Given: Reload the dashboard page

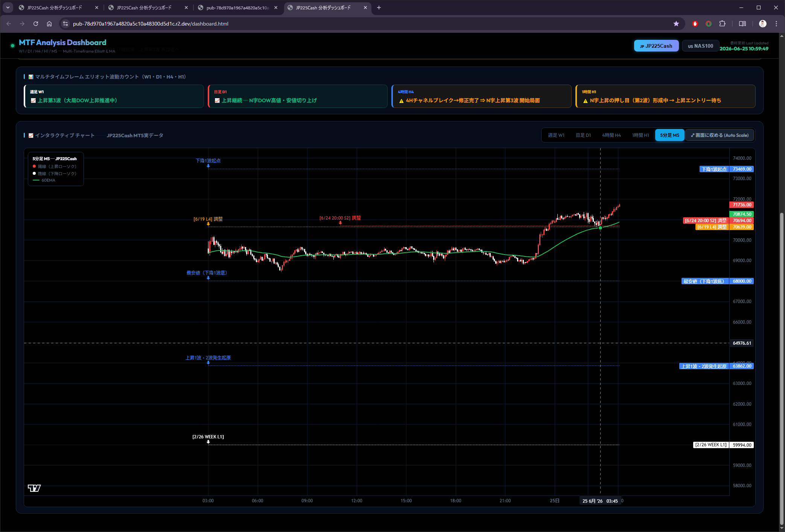Looking at the screenshot, I should pos(36,24).
